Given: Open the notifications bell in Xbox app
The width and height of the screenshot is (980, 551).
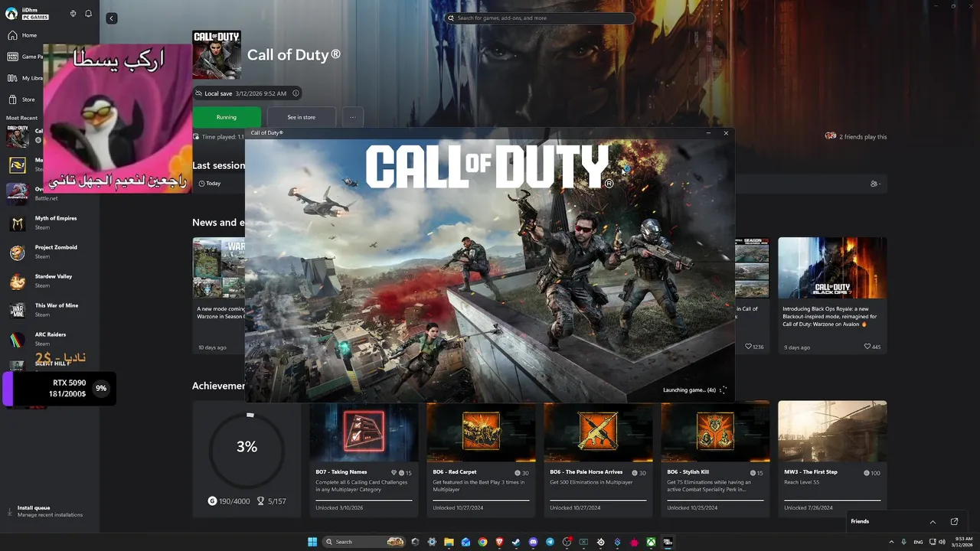Looking at the screenshot, I should 88,14.
